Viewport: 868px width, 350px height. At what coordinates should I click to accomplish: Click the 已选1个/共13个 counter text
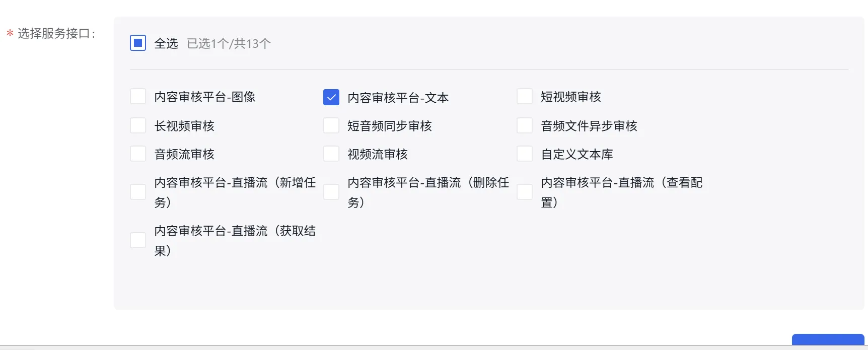click(x=228, y=43)
